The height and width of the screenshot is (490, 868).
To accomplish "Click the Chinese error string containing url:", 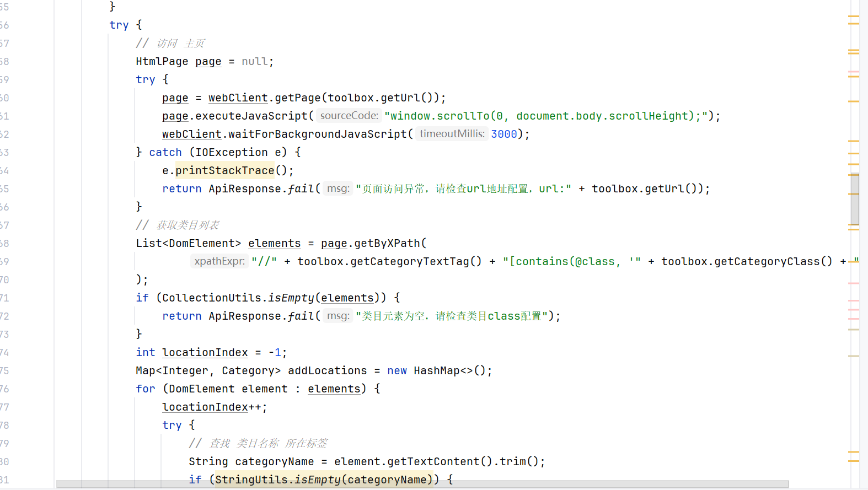I will pyautogui.click(x=463, y=189).
